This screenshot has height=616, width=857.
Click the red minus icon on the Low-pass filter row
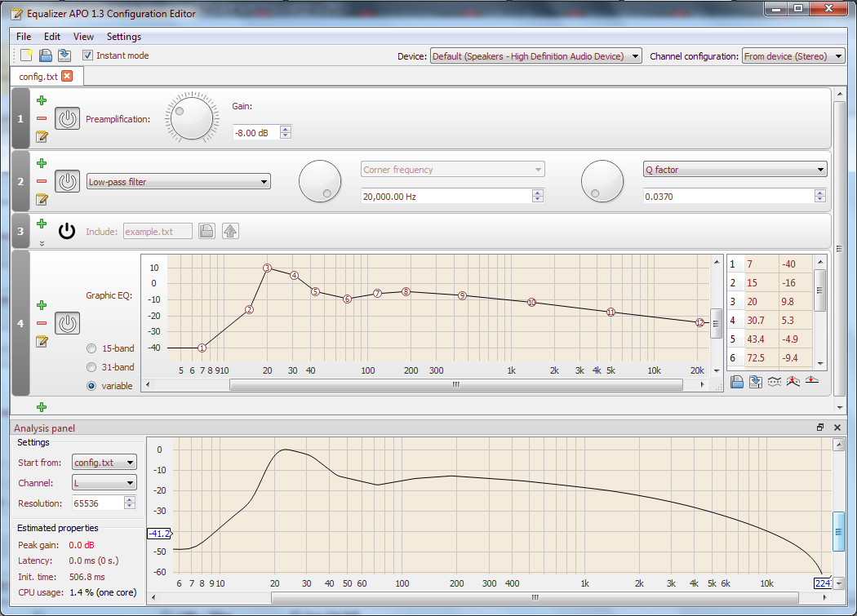coord(42,181)
